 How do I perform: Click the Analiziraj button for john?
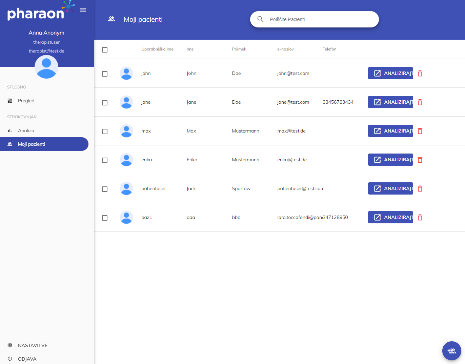tap(390, 73)
